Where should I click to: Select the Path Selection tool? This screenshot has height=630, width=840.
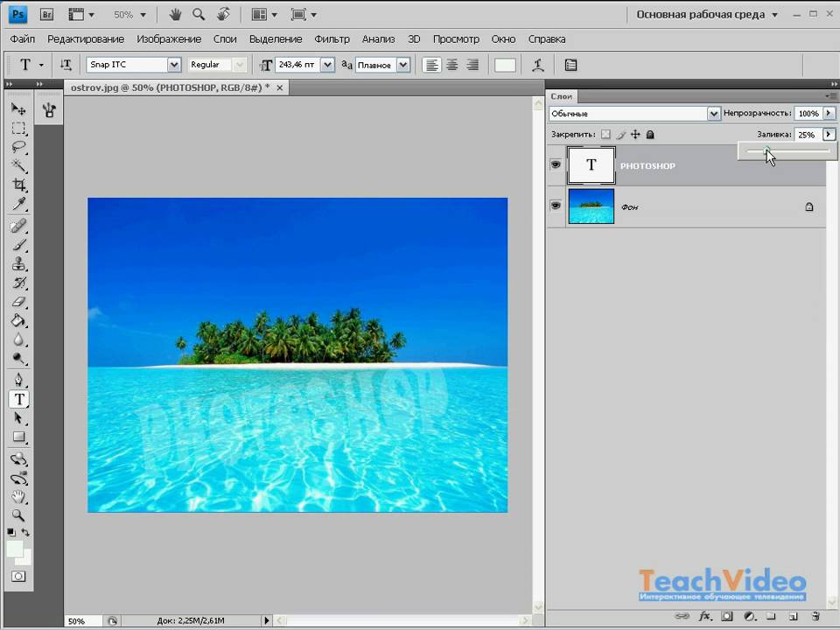coord(18,418)
